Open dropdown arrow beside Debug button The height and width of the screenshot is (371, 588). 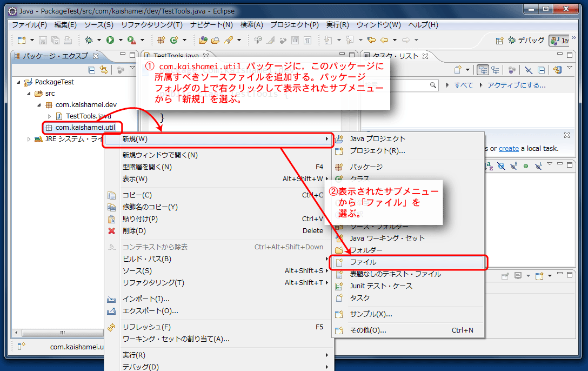pyautogui.click(x=99, y=40)
